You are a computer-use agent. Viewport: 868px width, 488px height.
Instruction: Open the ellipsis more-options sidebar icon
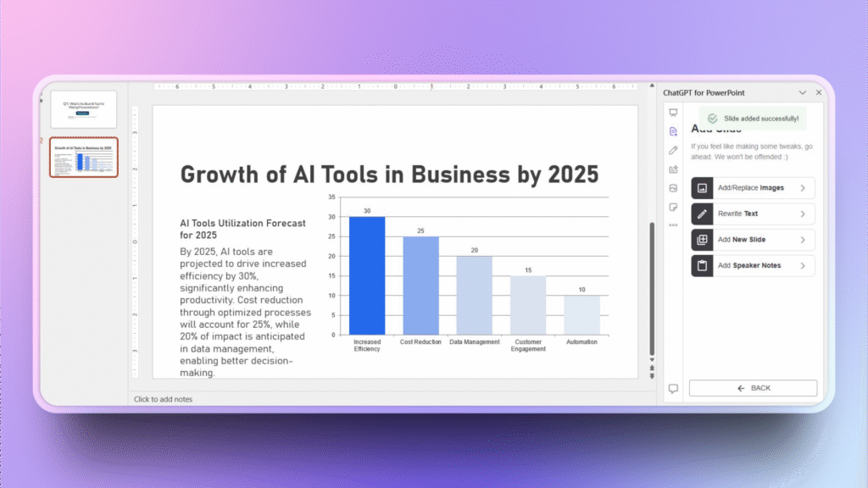click(674, 225)
